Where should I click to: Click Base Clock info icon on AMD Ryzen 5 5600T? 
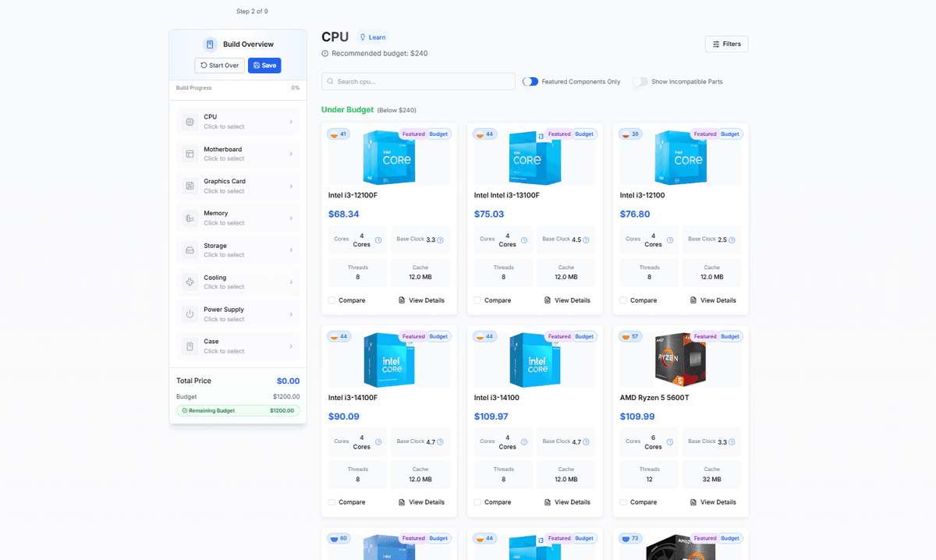click(x=732, y=442)
